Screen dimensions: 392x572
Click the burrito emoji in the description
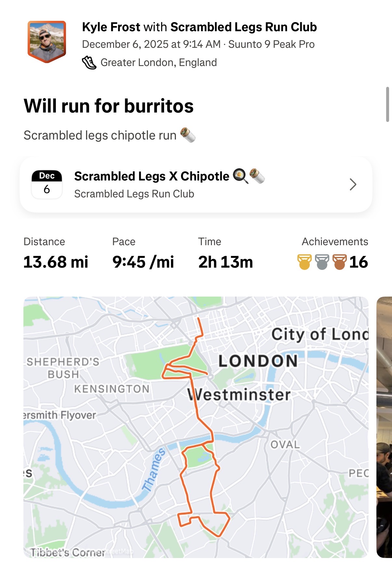pyautogui.click(x=188, y=135)
